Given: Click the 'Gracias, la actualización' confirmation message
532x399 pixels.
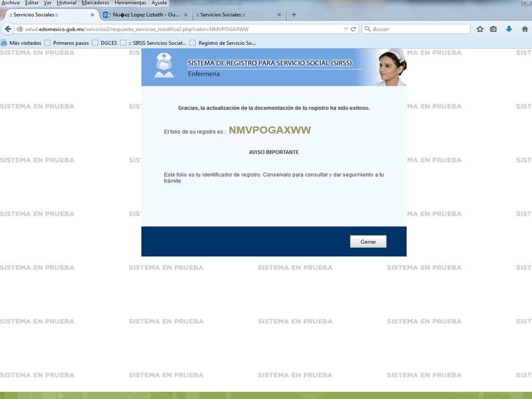Looking at the screenshot, I should (x=274, y=108).
